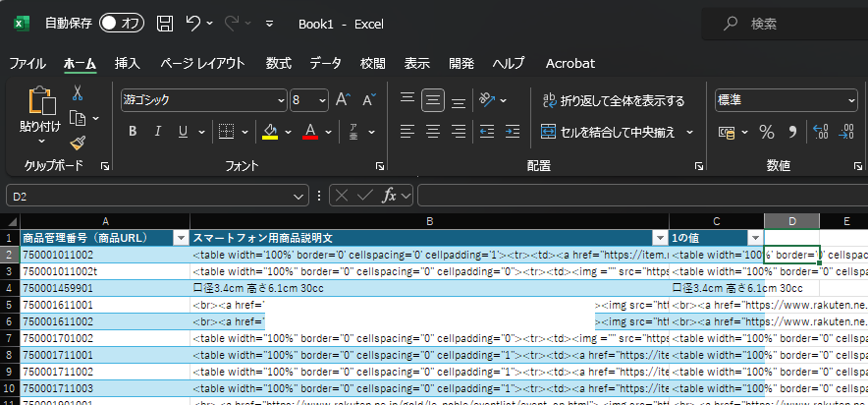The image size is (868, 405).
Task: Switch to the 校閲 tab
Action: click(x=372, y=63)
